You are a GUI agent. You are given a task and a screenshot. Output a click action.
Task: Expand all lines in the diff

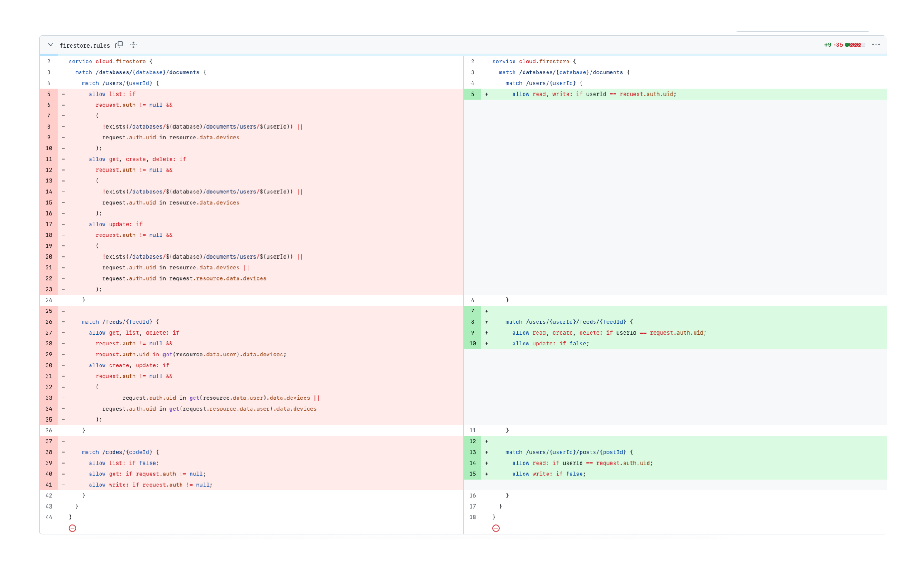click(133, 45)
